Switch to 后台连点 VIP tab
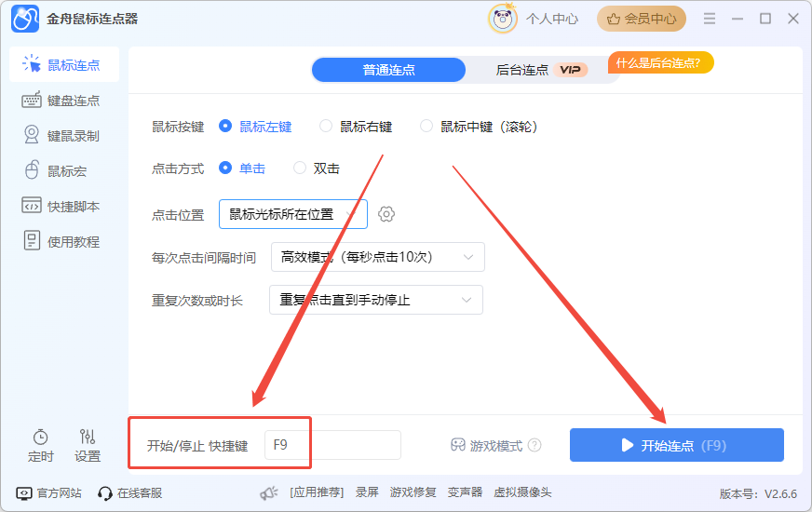 click(x=541, y=70)
